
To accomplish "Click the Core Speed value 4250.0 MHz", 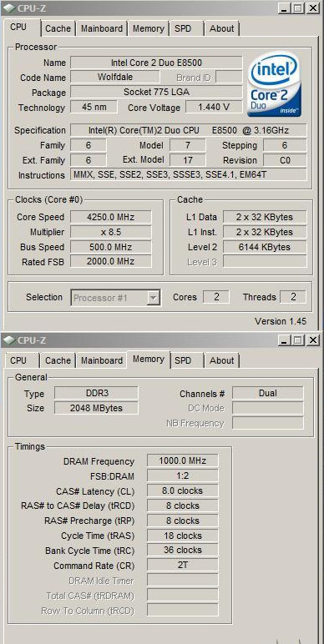I will coord(111,217).
